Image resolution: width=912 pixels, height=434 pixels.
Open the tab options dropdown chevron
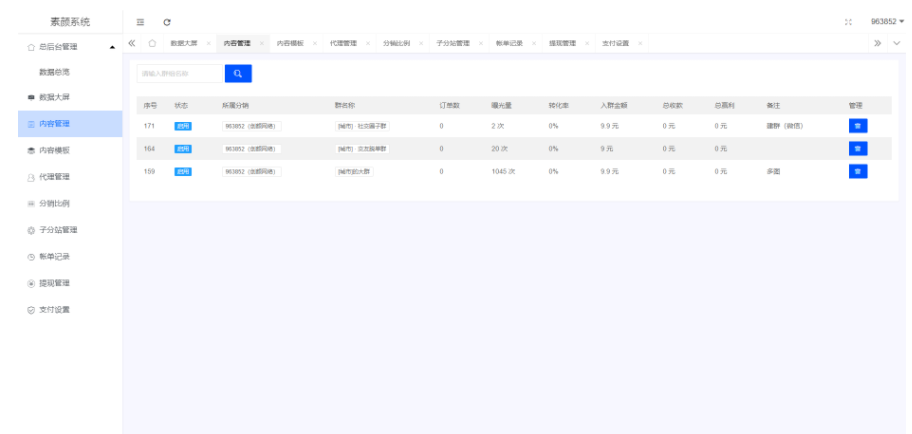(x=896, y=43)
